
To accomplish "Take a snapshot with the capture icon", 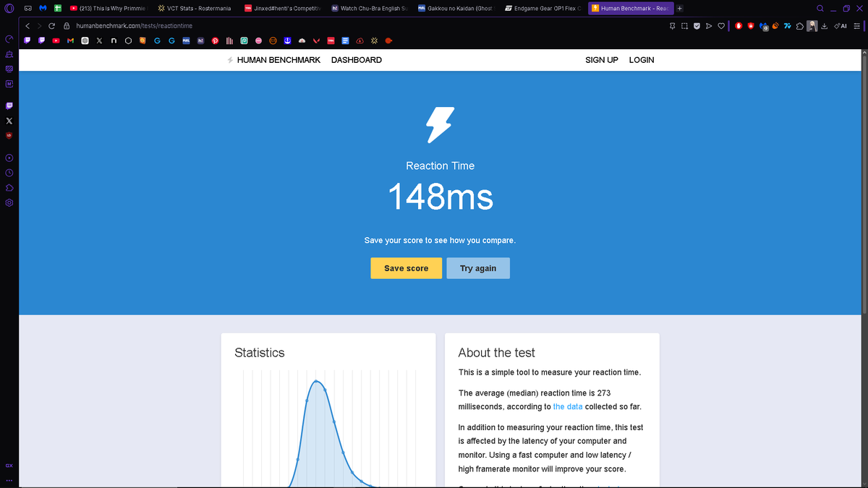I will click(x=684, y=26).
